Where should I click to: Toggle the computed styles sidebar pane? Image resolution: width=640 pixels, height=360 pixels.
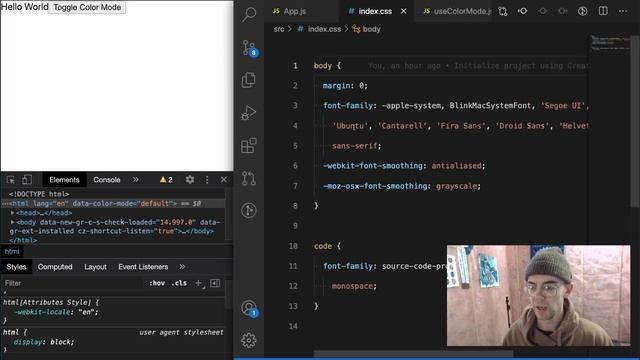[215, 283]
